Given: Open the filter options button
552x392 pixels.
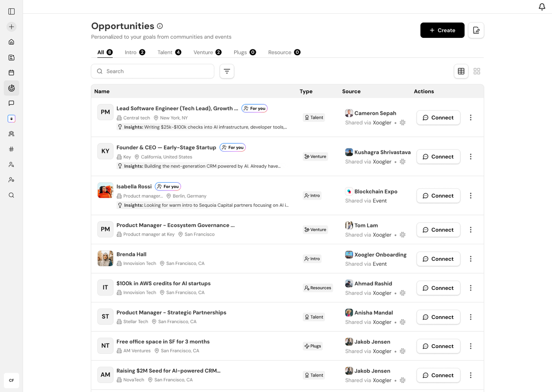Looking at the screenshot, I should [227, 71].
